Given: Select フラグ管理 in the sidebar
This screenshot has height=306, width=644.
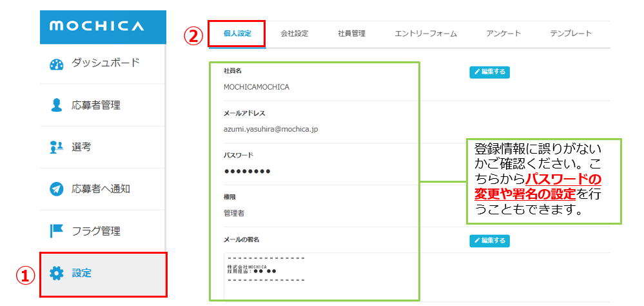Looking at the screenshot, I should point(96,230).
